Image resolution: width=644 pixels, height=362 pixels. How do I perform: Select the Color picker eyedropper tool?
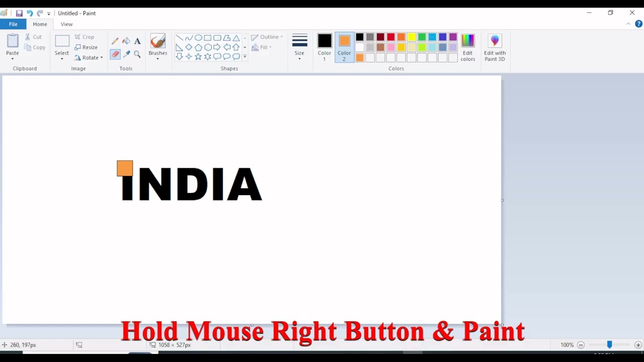126,54
